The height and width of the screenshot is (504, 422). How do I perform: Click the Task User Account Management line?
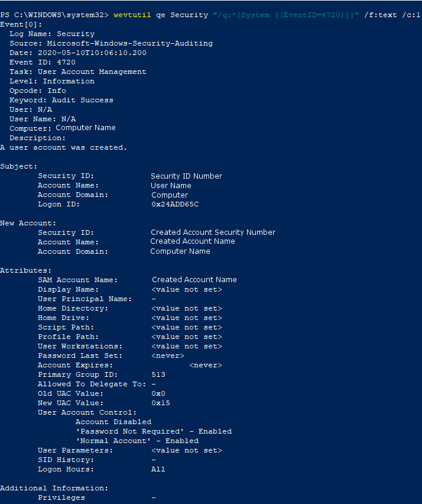(x=77, y=72)
